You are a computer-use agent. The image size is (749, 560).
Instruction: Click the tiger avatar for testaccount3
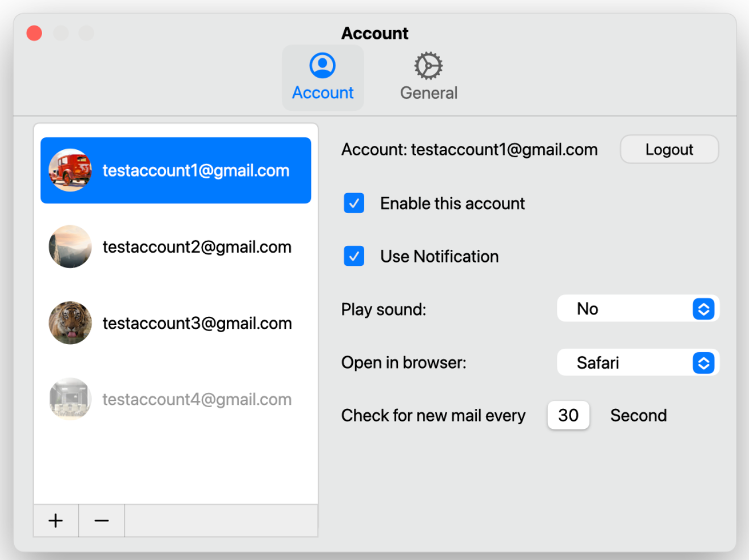(70, 323)
